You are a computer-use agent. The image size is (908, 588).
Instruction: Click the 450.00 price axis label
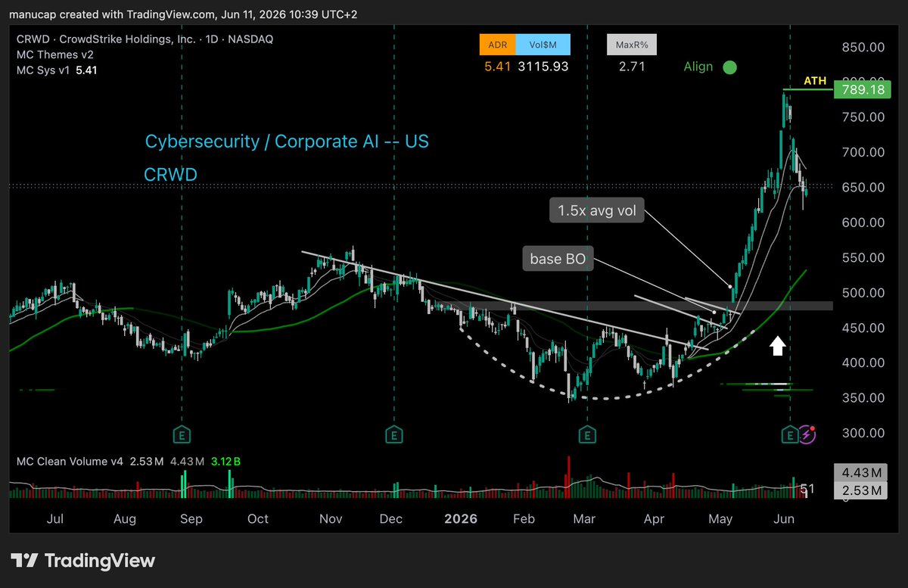click(x=863, y=328)
